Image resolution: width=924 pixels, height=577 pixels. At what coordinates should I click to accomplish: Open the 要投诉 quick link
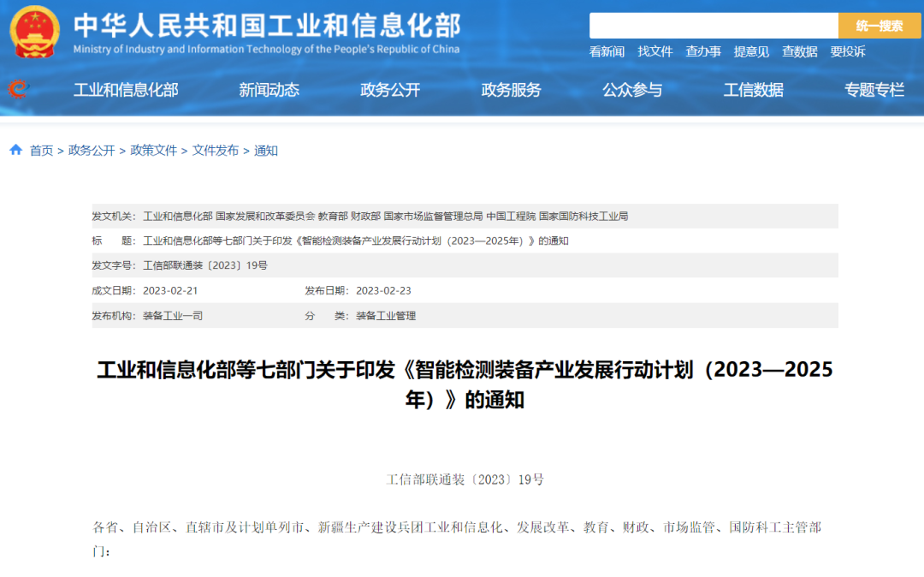click(848, 51)
